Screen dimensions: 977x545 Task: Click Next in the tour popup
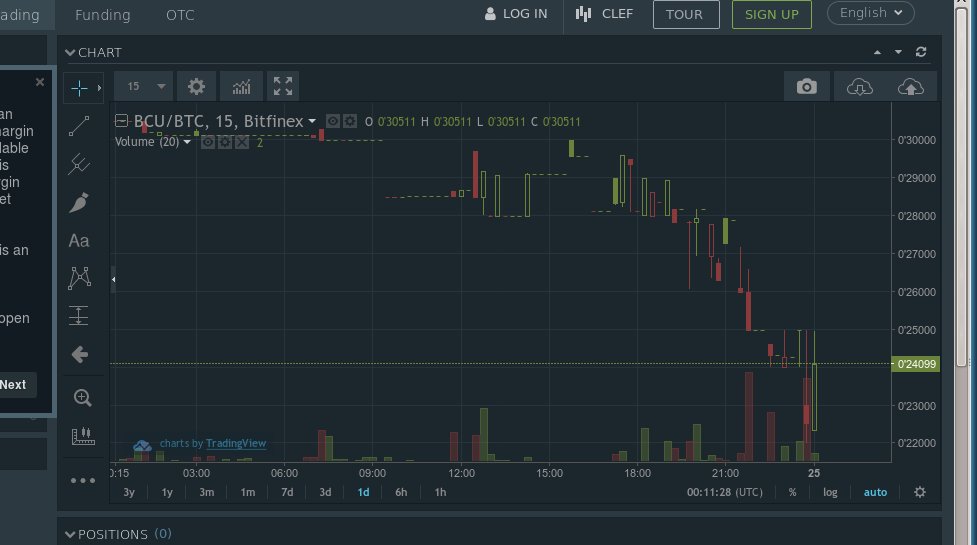[14, 384]
